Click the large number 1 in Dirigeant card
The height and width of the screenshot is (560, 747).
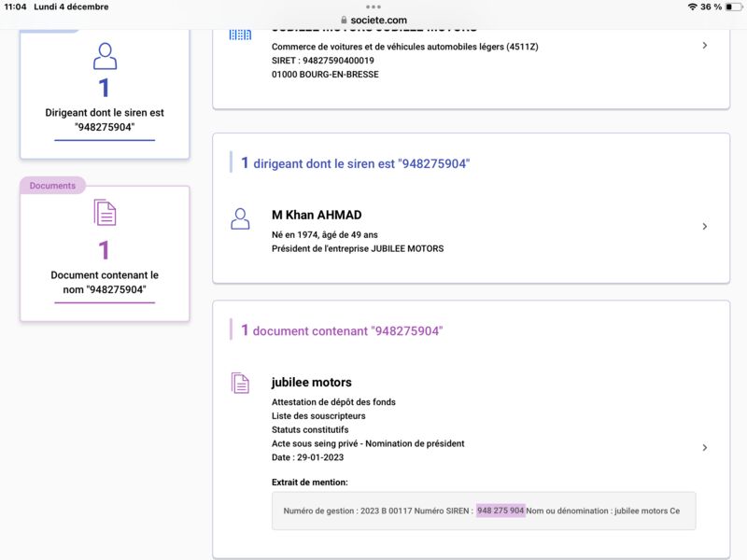point(104,88)
